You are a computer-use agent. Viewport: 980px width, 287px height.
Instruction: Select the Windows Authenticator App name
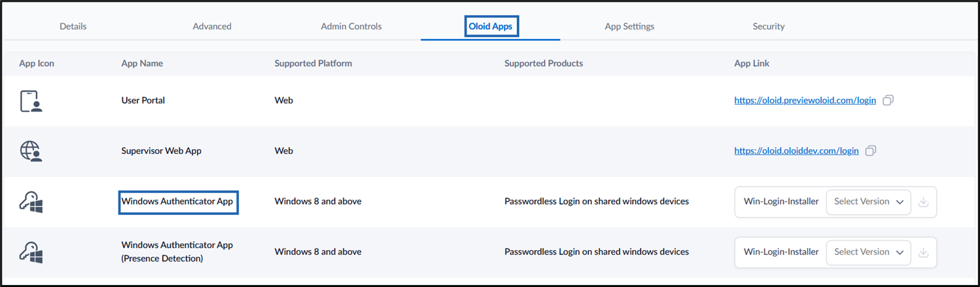tap(177, 201)
